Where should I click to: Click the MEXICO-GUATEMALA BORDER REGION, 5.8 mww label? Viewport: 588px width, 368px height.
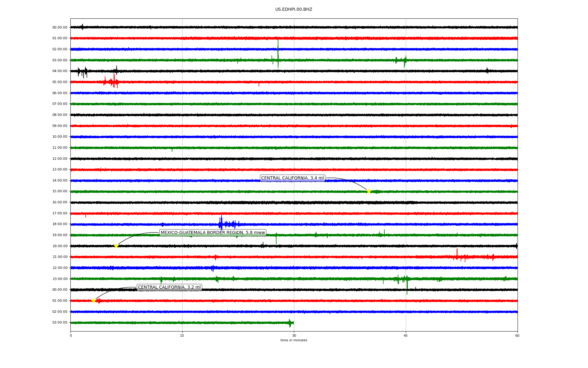[213, 233]
